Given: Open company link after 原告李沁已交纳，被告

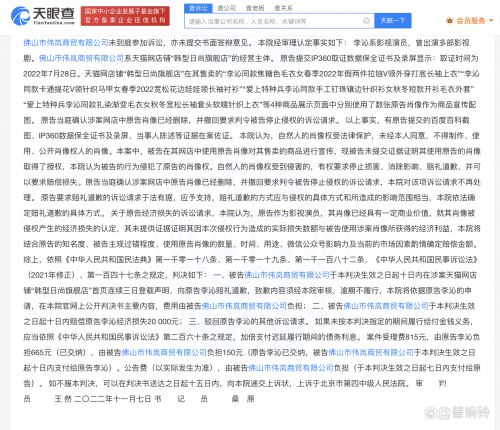Looking at the screenshot, I should point(371,352).
